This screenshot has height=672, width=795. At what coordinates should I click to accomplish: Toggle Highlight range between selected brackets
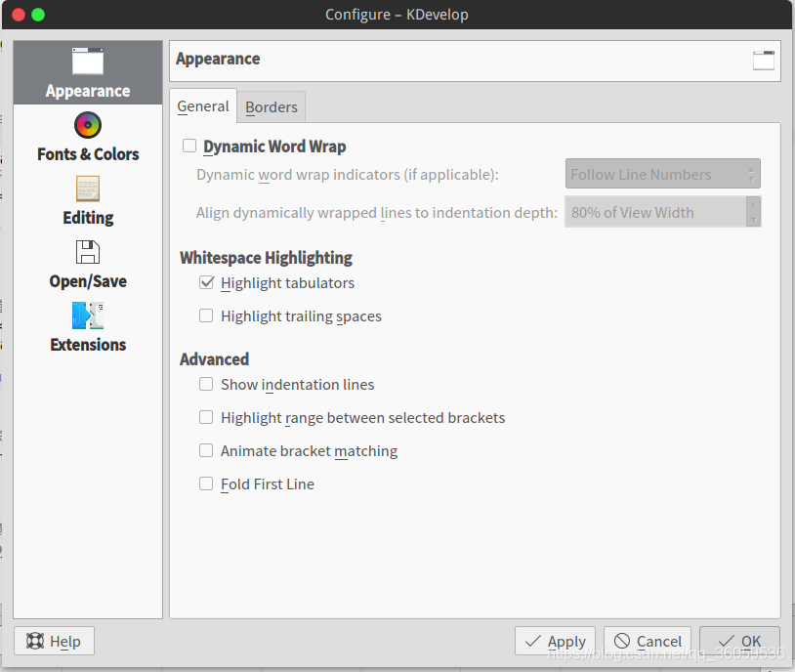tap(206, 417)
